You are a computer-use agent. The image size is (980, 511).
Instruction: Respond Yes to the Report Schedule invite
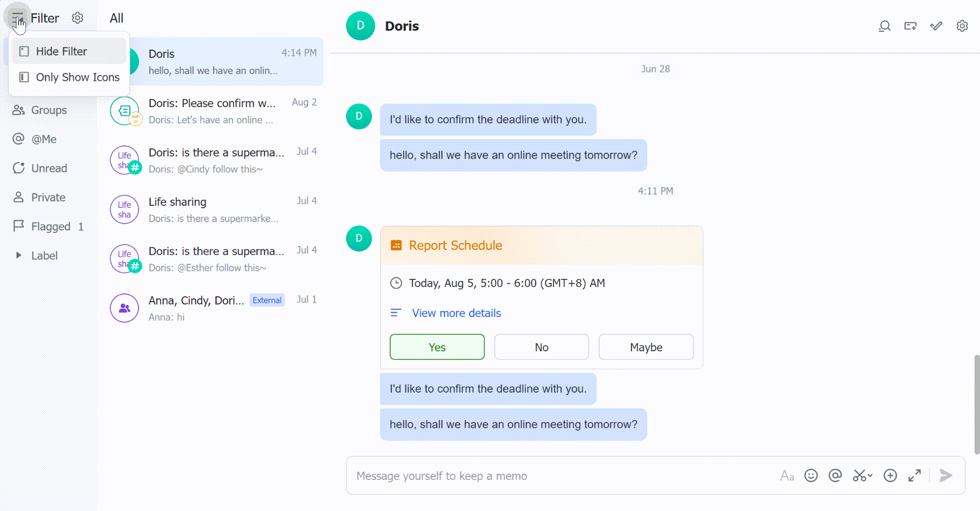click(436, 347)
